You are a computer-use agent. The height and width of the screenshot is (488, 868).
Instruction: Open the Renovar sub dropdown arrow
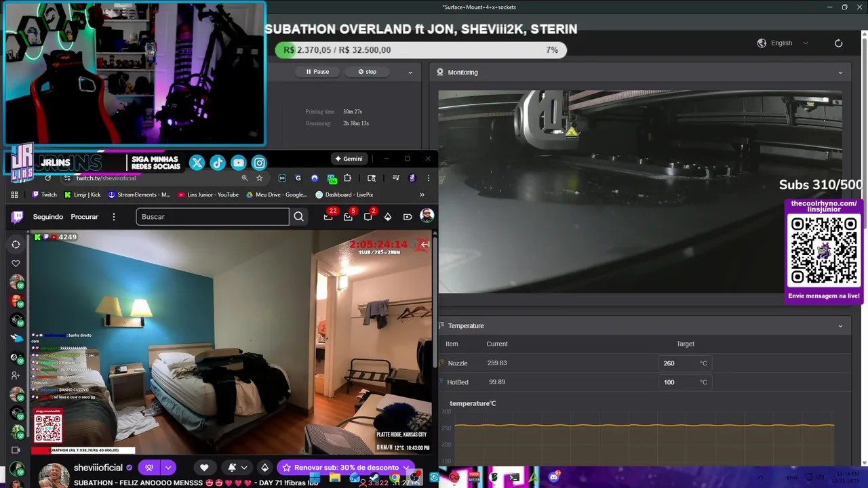(x=406, y=468)
